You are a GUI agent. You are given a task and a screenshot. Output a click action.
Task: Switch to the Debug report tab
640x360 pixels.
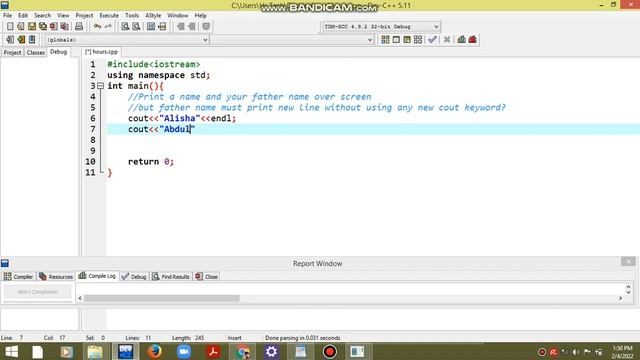[134, 277]
